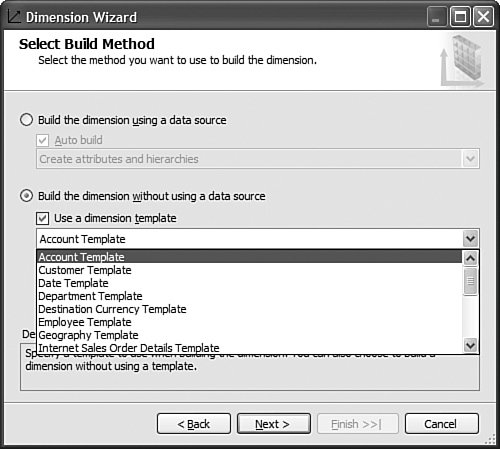Viewport: 500px width, 449px height.
Task: Maximize the Dimension Wizard window
Action: tap(460, 17)
